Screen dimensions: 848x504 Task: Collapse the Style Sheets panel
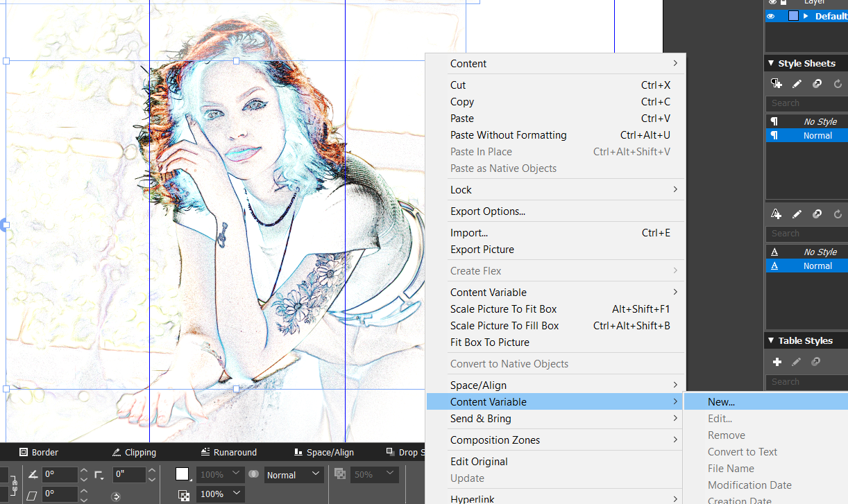coord(771,63)
